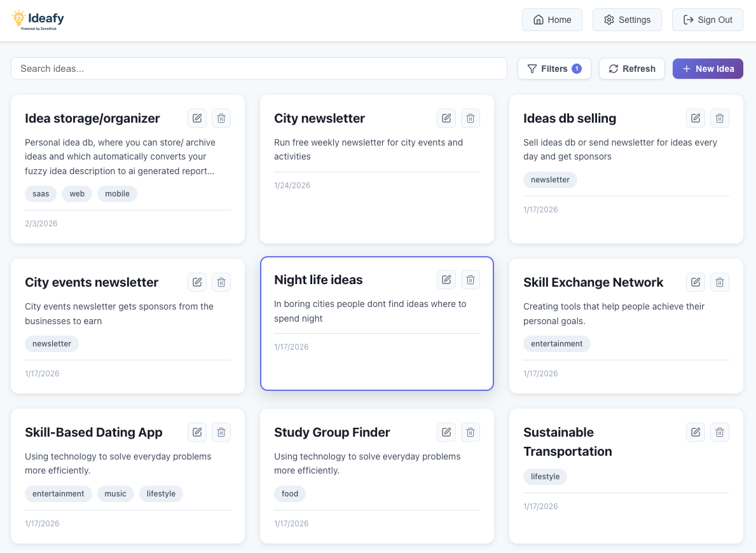Image resolution: width=756 pixels, height=553 pixels.
Task: Open the Night life ideas card title
Action: pyautogui.click(x=319, y=280)
